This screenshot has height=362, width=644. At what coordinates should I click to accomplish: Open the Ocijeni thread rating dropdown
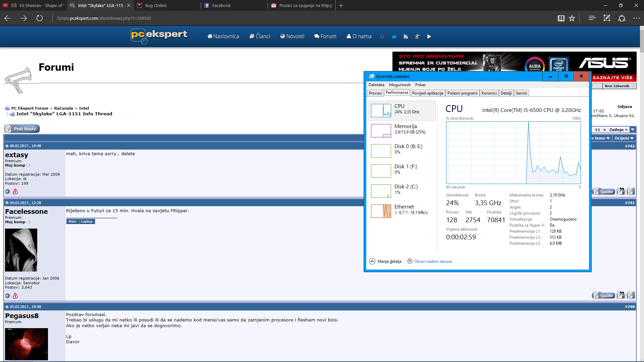[x=624, y=138]
